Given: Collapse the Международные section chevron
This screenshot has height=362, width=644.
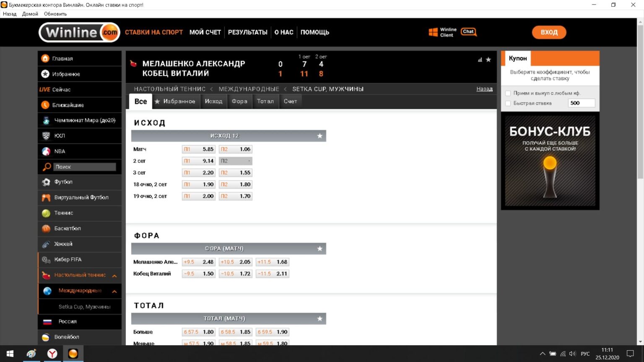Looking at the screenshot, I should [x=114, y=291].
